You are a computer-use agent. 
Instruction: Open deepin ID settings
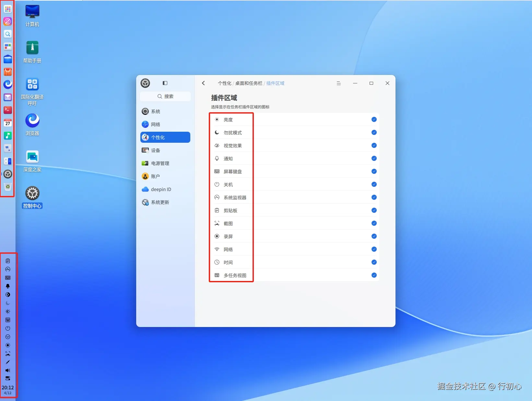click(165, 189)
